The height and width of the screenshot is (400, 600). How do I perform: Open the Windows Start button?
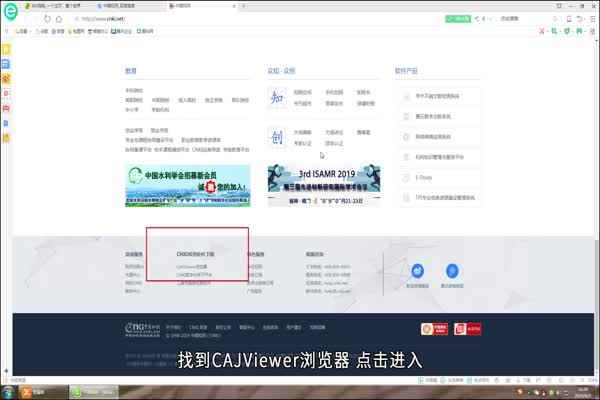8,392
